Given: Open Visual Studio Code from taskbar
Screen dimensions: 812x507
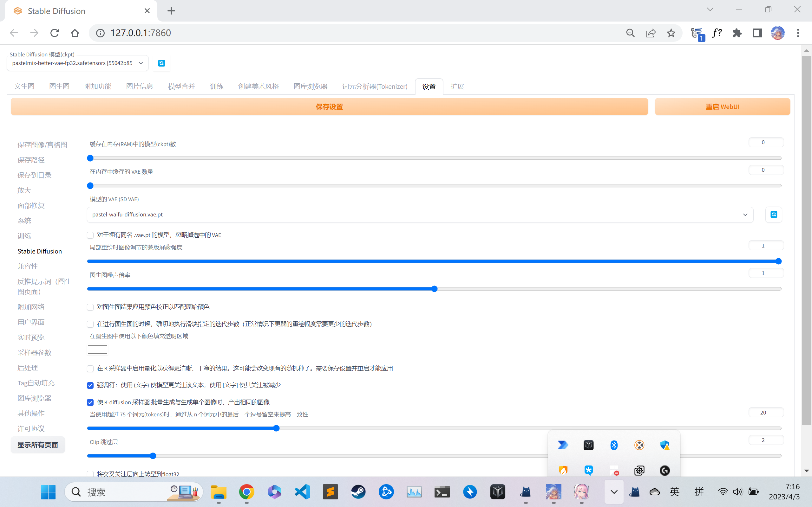Looking at the screenshot, I should click(x=302, y=492).
